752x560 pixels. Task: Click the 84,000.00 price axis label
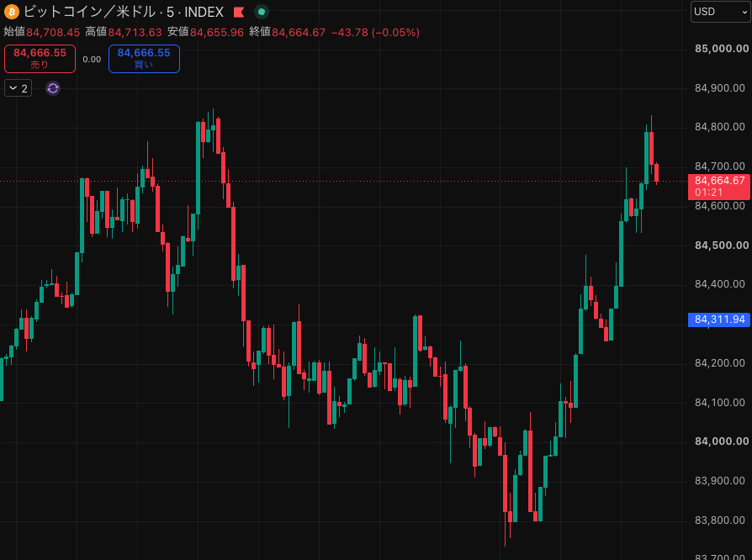(722, 441)
